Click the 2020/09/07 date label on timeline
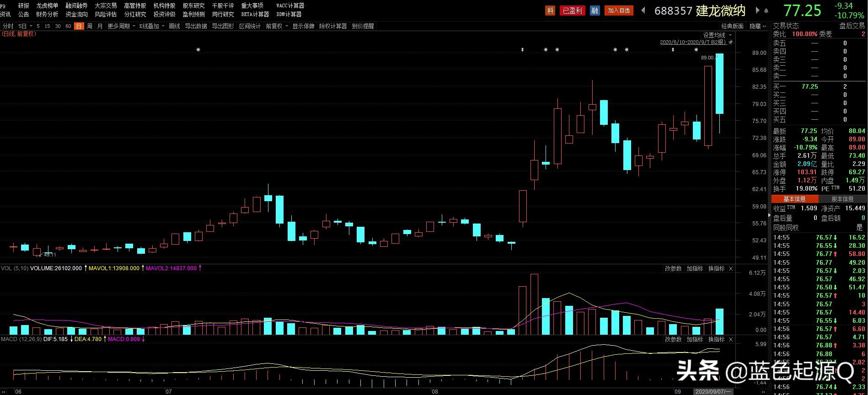Screen dimensions: 868x395 coord(713,392)
